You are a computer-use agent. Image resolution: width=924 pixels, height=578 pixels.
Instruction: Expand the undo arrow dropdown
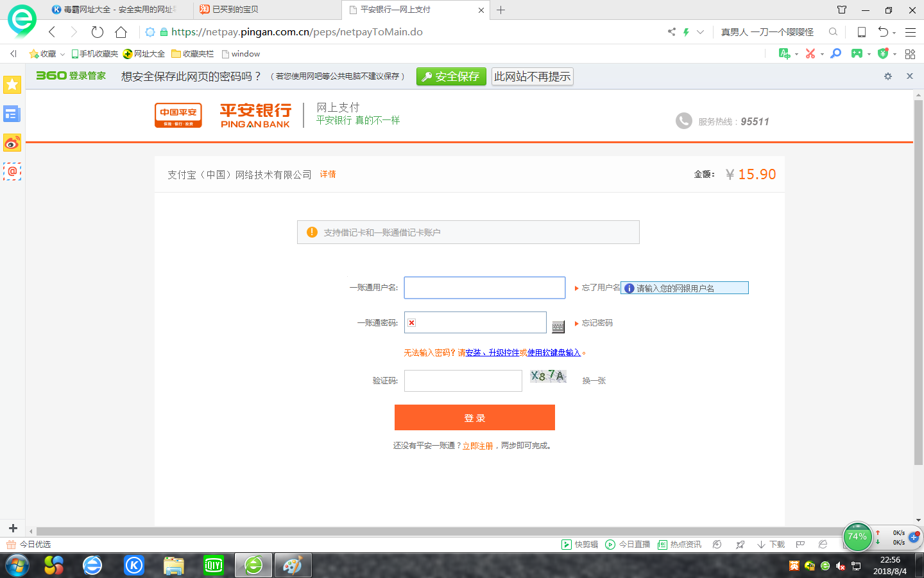pos(894,33)
